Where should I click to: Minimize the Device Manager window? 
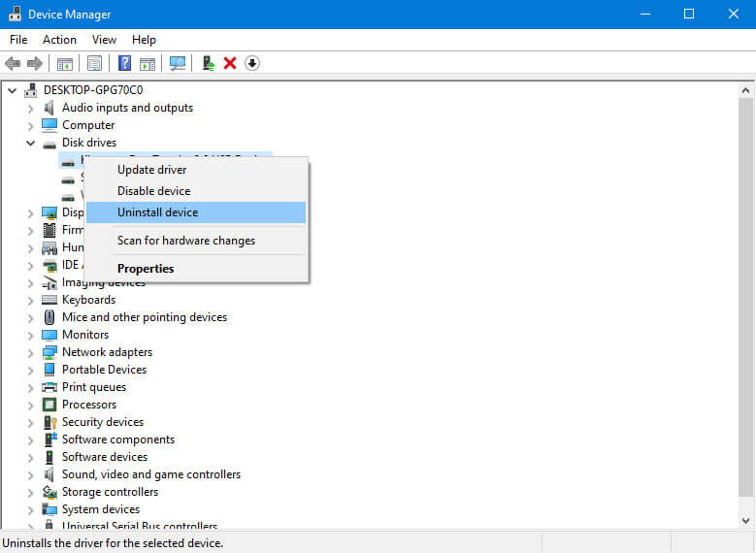(x=645, y=14)
